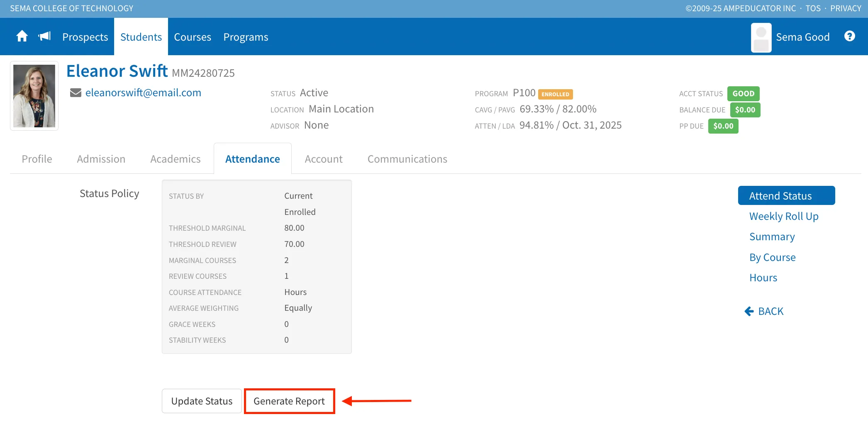This screenshot has height=424, width=868.
Task: Click the Threshold Marginal value 80.00
Action: pyautogui.click(x=294, y=228)
